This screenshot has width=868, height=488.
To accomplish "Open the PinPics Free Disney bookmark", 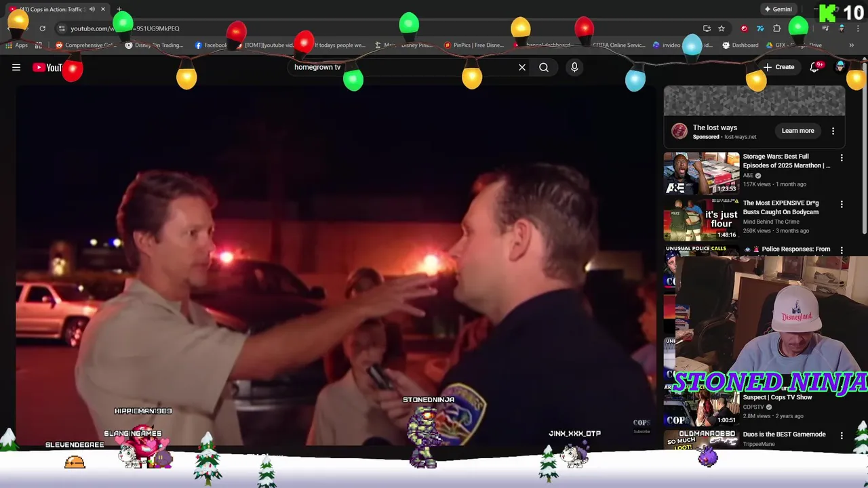I will [474, 45].
